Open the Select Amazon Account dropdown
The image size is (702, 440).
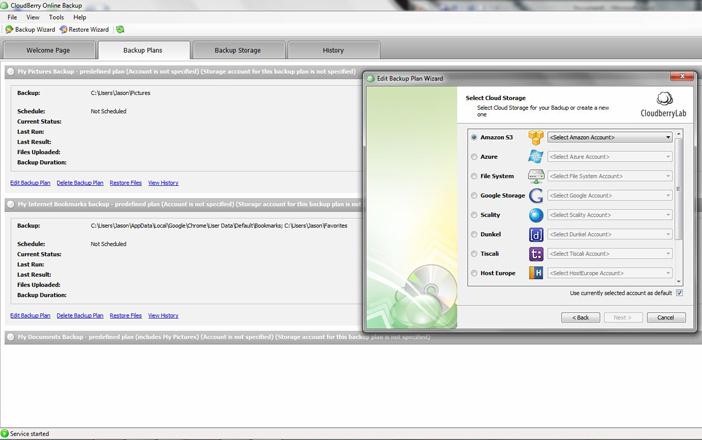610,137
